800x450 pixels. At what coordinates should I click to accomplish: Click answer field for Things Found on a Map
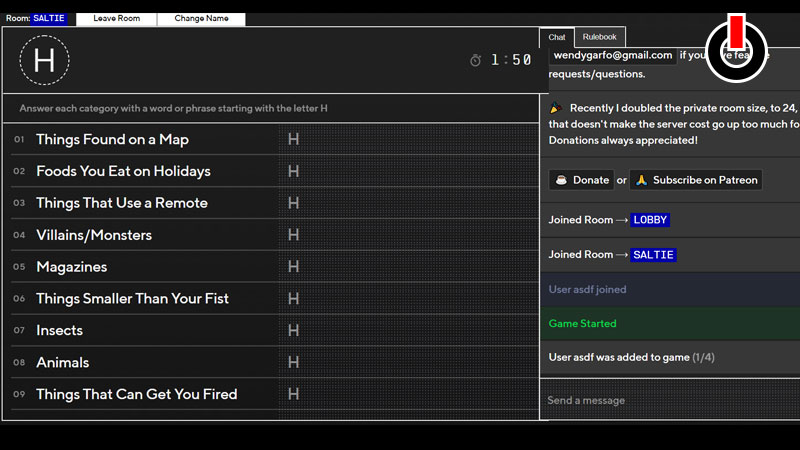[408, 139]
